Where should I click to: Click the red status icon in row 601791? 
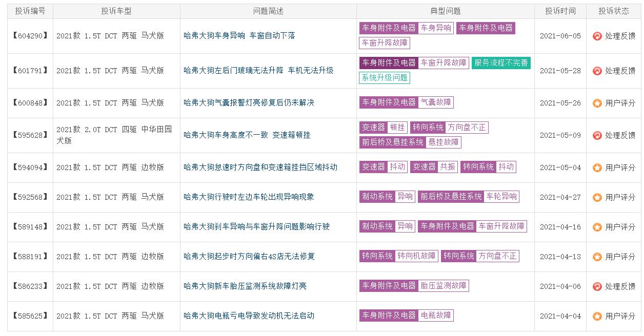click(597, 71)
